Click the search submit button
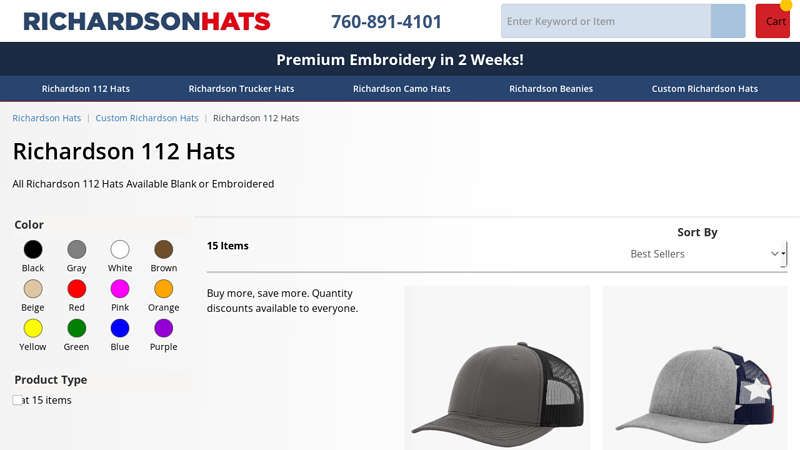This screenshot has width=800, height=450. (728, 21)
